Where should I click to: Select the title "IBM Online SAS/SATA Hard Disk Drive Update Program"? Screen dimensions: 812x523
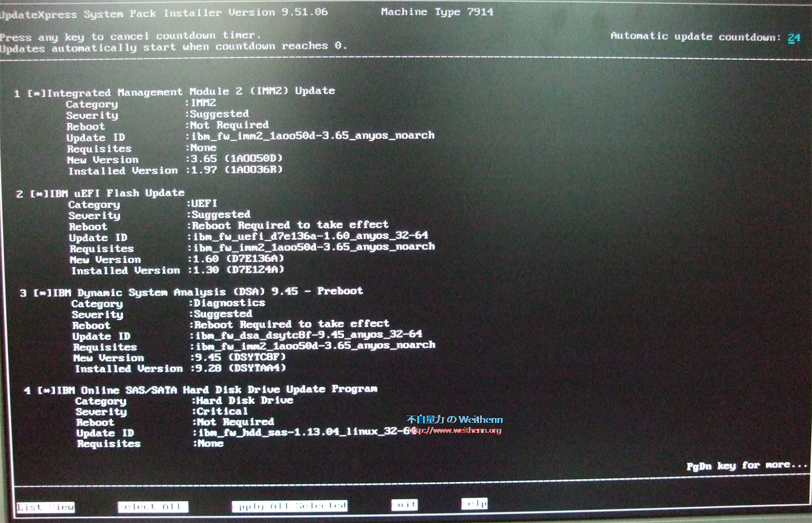[x=217, y=389]
